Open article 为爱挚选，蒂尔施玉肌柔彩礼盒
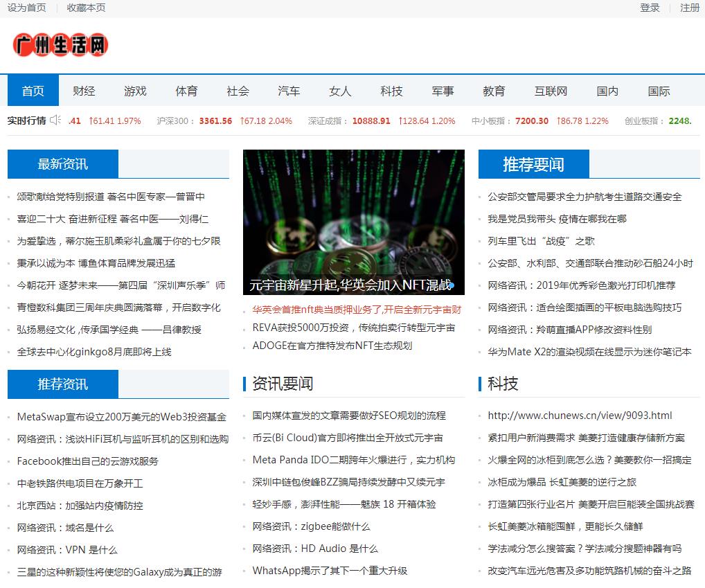705x588 pixels. click(x=118, y=241)
